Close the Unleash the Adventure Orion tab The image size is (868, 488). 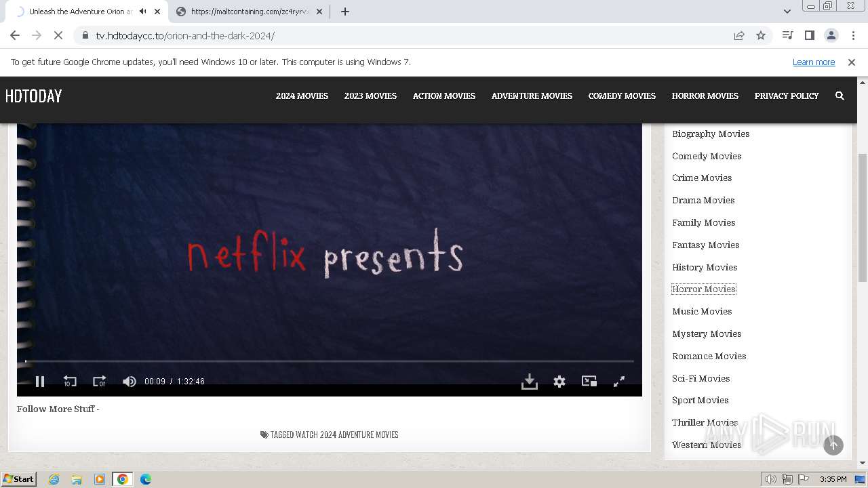pos(158,12)
